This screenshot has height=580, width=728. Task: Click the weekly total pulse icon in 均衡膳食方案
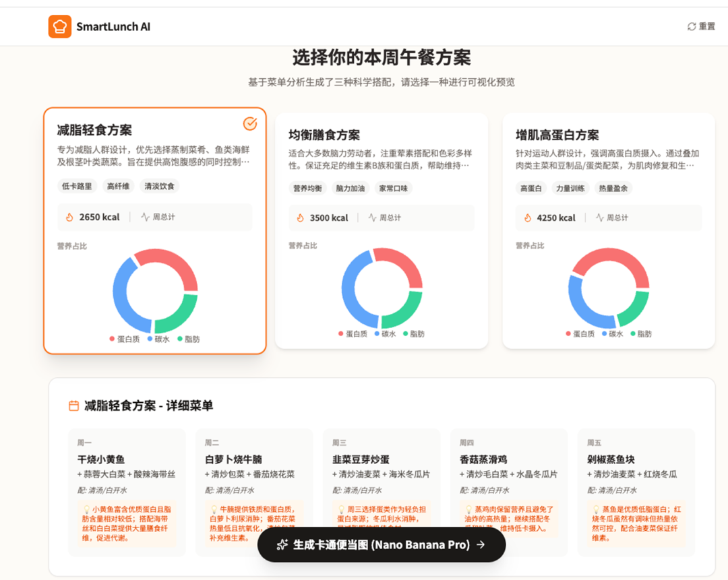coord(372,218)
